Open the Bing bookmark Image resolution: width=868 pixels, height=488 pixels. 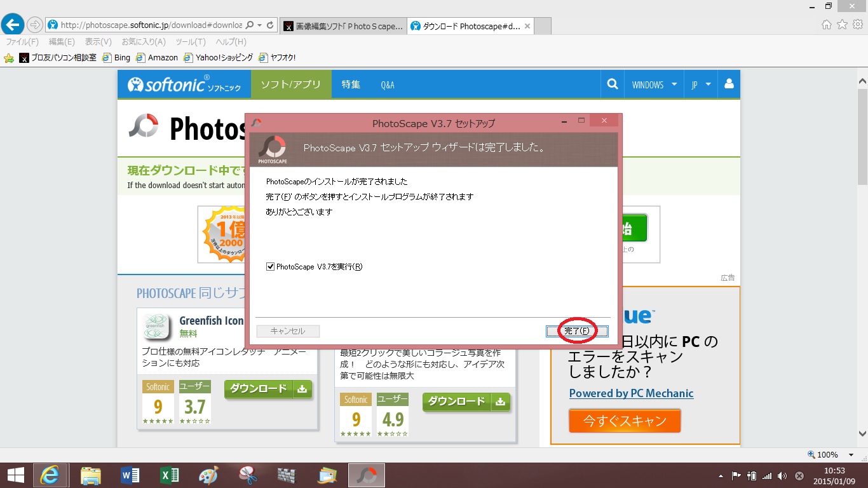tap(116, 58)
